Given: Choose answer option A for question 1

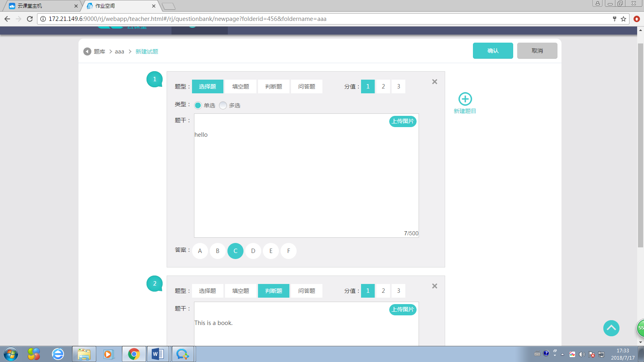Looking at the screenshot, I should click(x=200, y=251).
